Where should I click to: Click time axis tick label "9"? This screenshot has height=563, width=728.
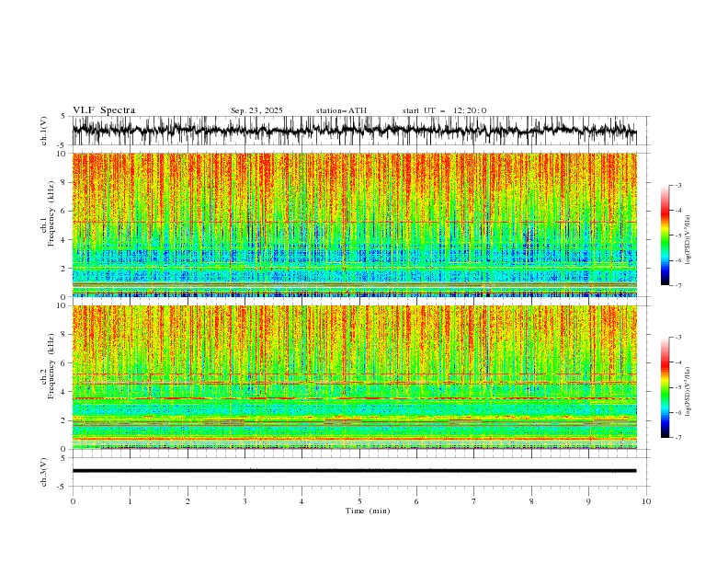tap(588, 501)
